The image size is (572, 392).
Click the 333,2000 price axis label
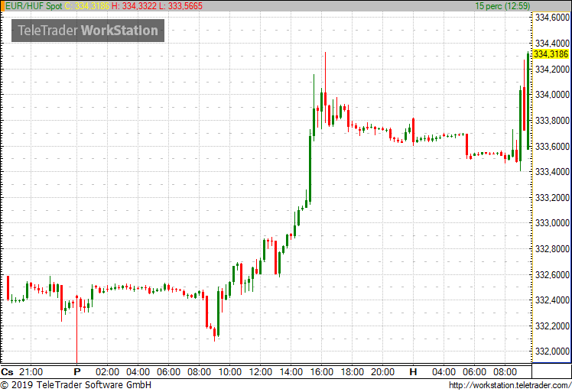click(x=552, y=197)
